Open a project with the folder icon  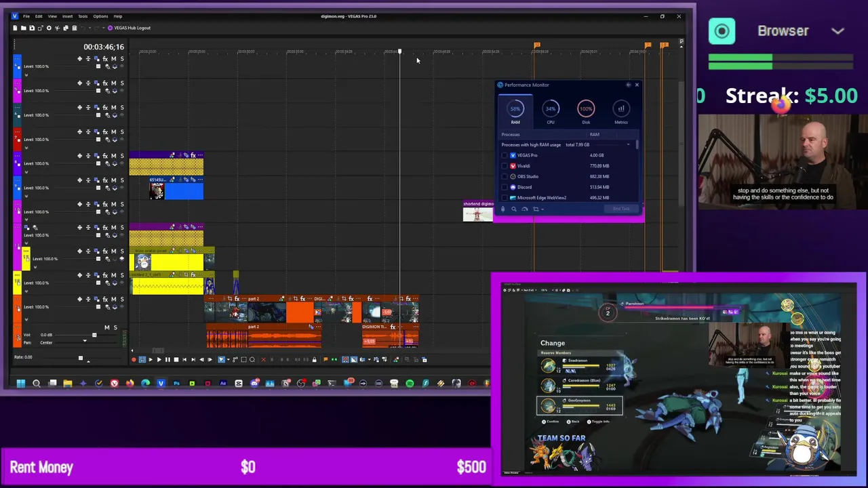click(x=24, y=28)
